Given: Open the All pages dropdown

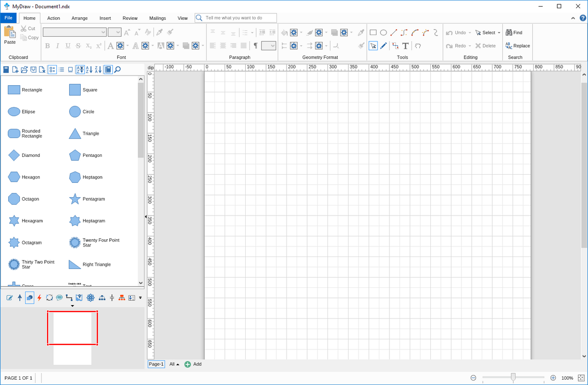Looking at the screenshot, I should pos(174,364).
